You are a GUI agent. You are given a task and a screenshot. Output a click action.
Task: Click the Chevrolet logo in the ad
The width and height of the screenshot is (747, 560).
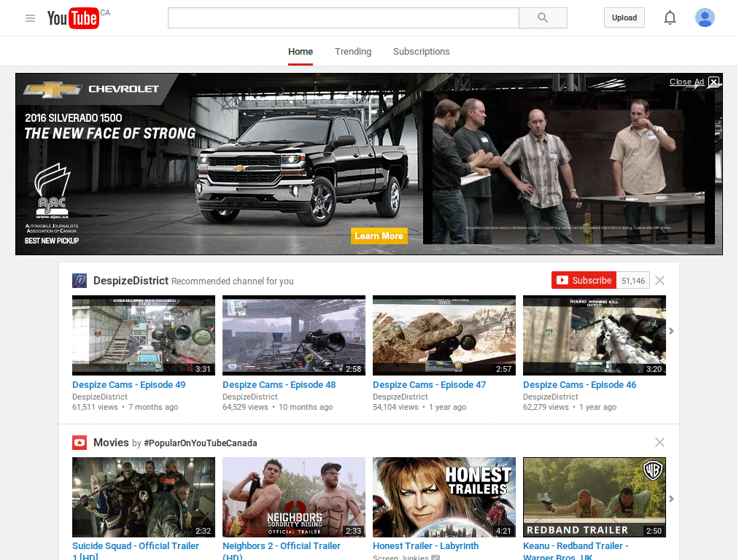[91, 89]
